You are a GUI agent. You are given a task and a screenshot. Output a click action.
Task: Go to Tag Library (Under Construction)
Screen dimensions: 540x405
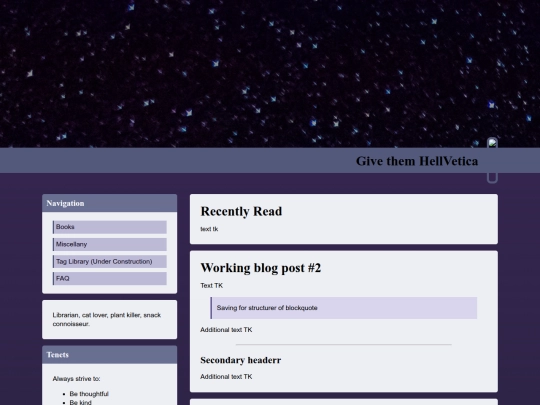pos(110,261)
